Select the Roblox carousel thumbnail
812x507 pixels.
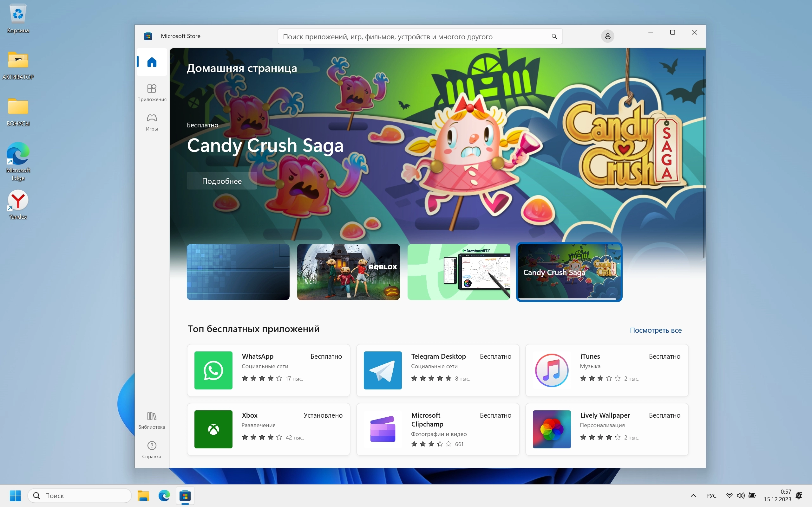[348, 272]
